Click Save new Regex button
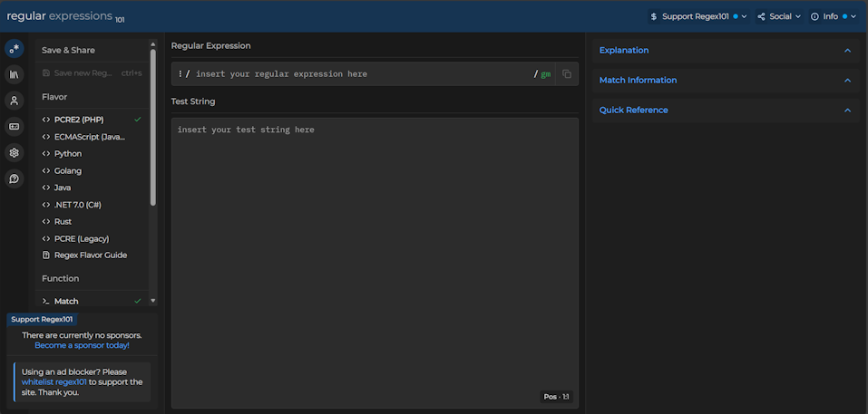Image resolution: width=868 pixels, height=414 pixels. tap(92, 73)
